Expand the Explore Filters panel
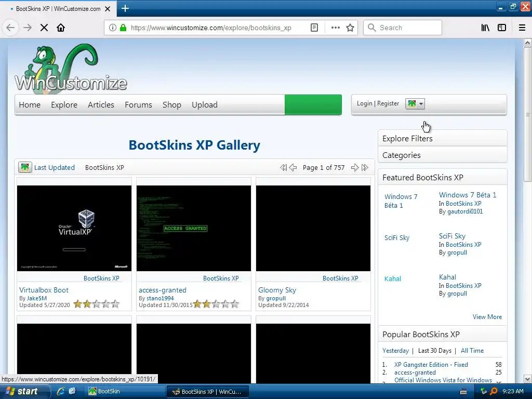 click(443, 138)
